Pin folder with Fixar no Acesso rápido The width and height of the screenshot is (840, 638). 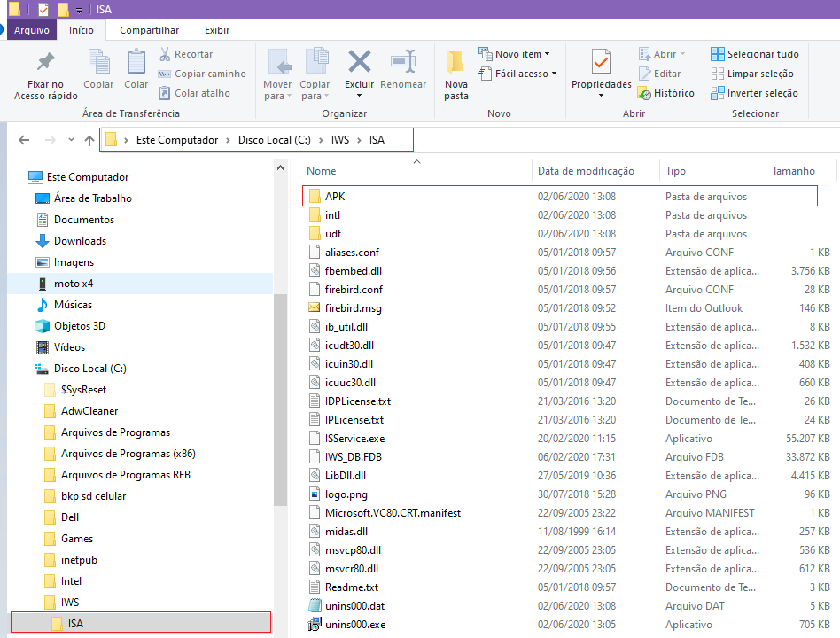pyautogui.click(x=45, y=75)
